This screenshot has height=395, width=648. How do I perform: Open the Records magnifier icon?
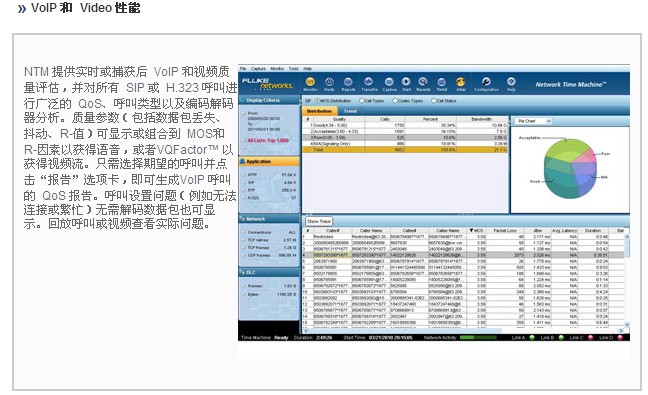tap(423, 82)
